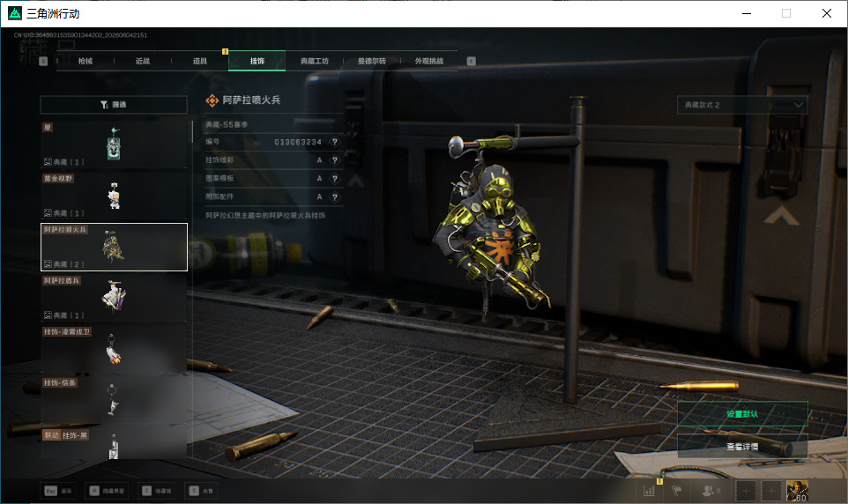Viewport: 848px width, 504px height.
Task: Open the stats bar-chart icon
Action: pos(649,491)
